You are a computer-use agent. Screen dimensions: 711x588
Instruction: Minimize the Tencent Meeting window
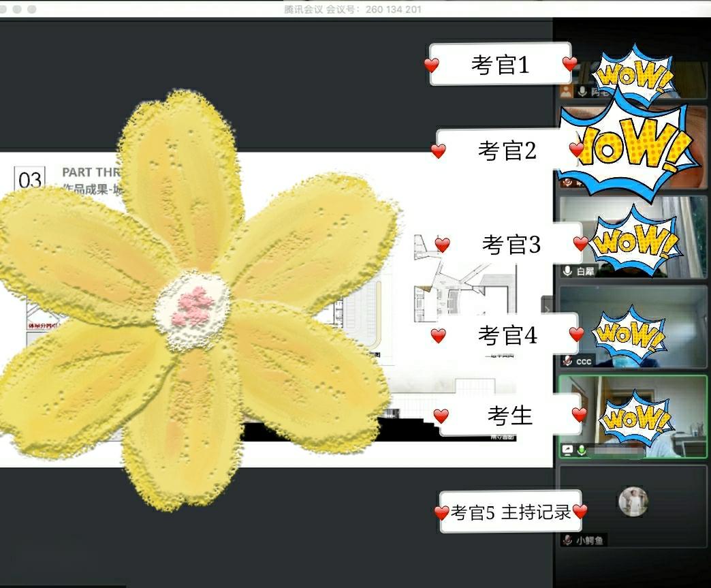[x=17, y=9]
